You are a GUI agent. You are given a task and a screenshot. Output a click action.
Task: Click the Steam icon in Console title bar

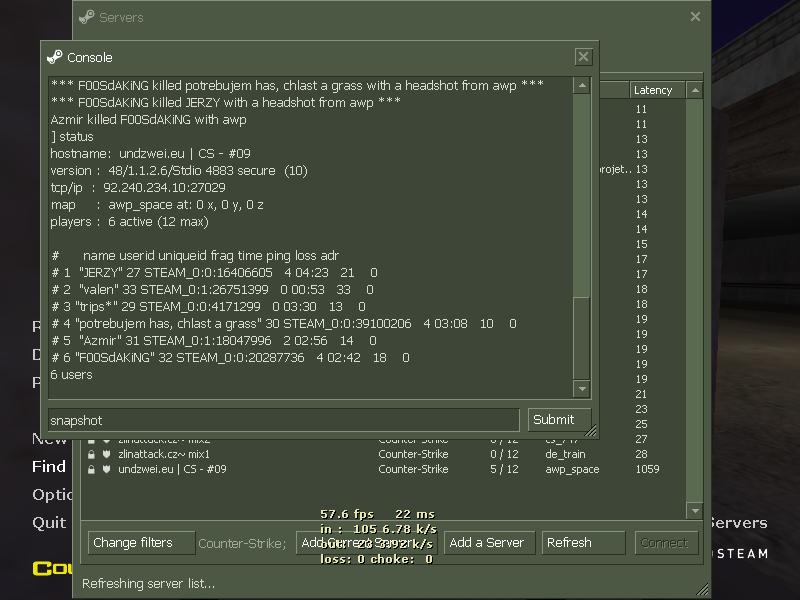pos(55,57)
